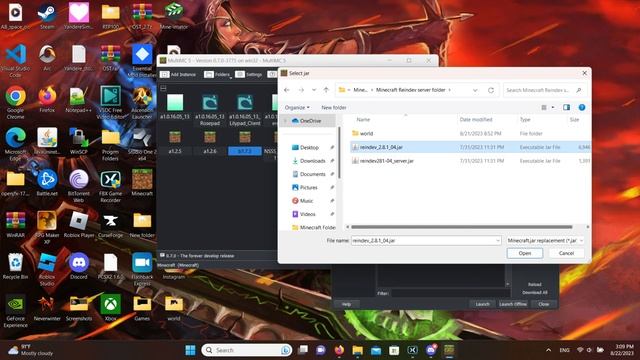Image resolution: width=640 pixels, height=360 pixels.
Task: Open Pictures in the navigation pane
Action: (308, 187)
